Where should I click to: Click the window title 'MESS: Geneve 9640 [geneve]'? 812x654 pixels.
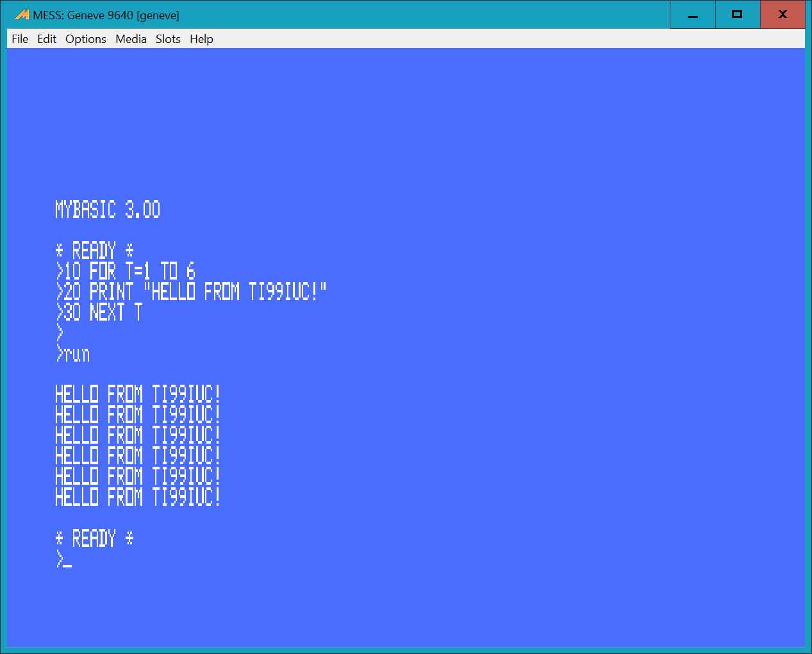pyautogui.click(x=106, y=15)
